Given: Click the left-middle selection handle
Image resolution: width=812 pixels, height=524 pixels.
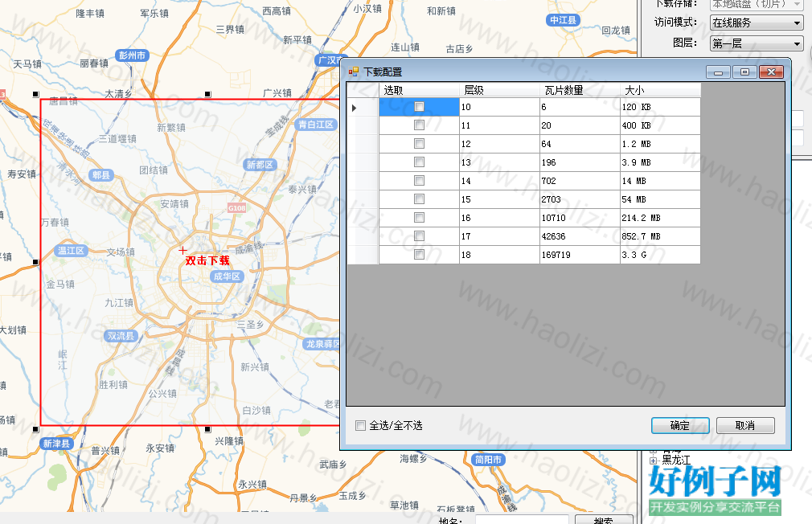Looking at the screenshot, I should tap(35, 262).
